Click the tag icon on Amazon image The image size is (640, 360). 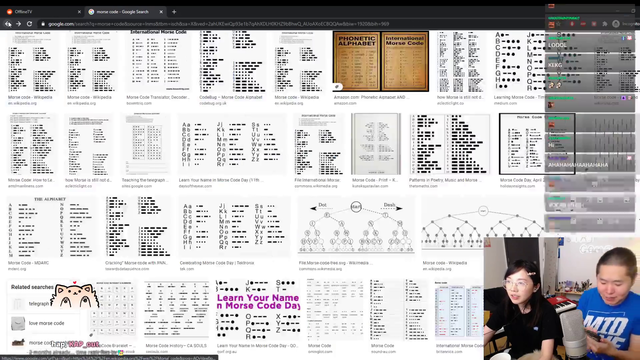[337, 87]
